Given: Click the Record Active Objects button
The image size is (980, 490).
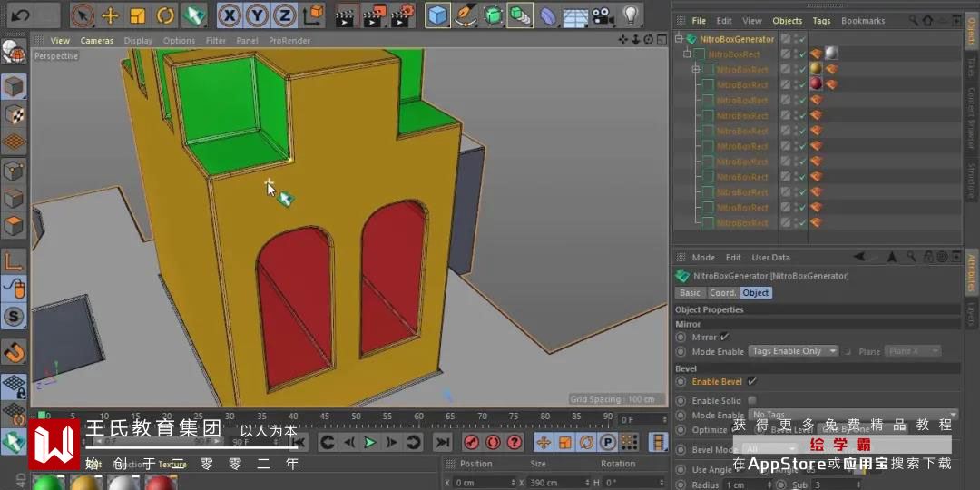Looking at the screenshot, I should point(471,443).
